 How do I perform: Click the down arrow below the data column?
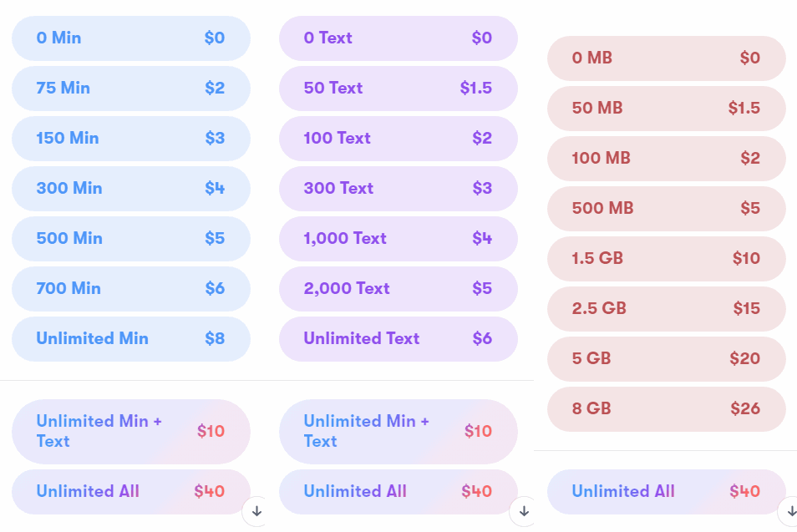point(791,511)
